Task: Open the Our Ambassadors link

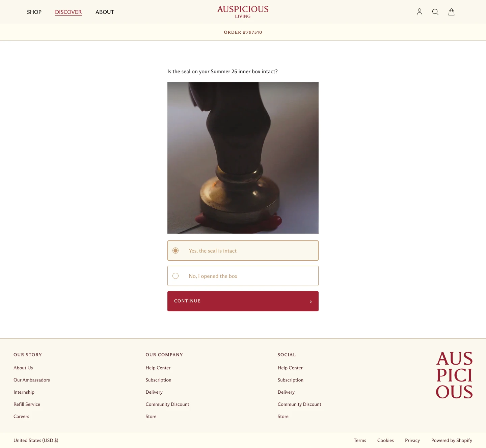Action: coord(32,380)
